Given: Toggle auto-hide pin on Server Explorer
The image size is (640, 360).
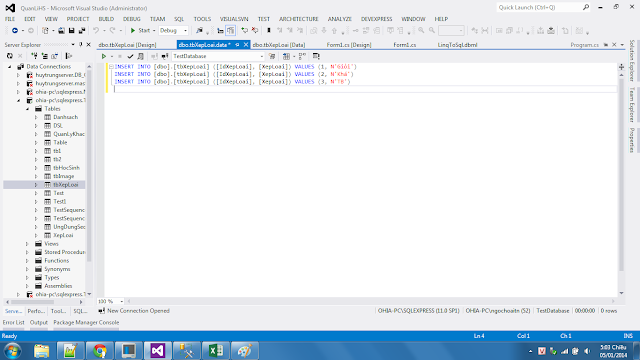Looking at the screenshot, I should click(x=80, y=44).
